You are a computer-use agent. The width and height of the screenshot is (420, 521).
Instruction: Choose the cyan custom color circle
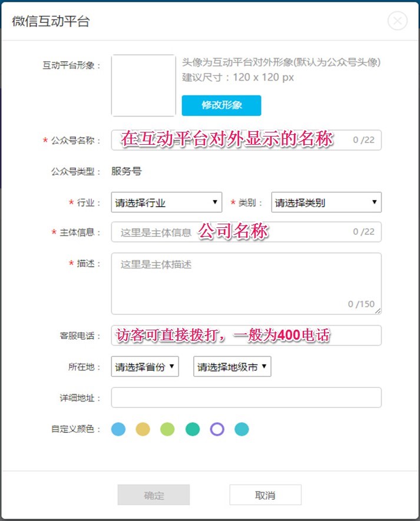(242, 429)
